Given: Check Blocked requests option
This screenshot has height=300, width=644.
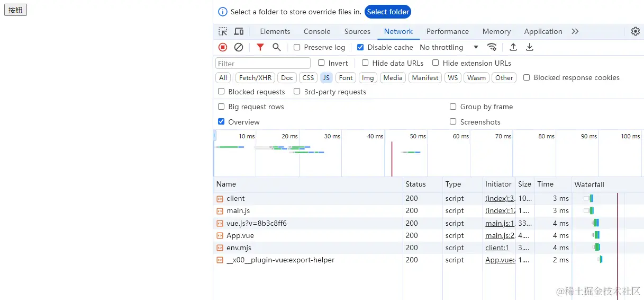Looking at the screenshot, I should coord(221,92).
